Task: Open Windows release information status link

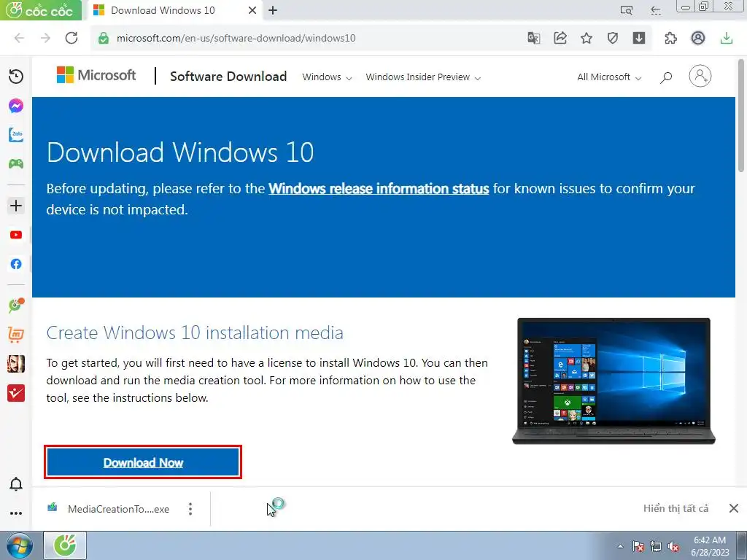Action: pyautogui.click(x=379, y=189)
